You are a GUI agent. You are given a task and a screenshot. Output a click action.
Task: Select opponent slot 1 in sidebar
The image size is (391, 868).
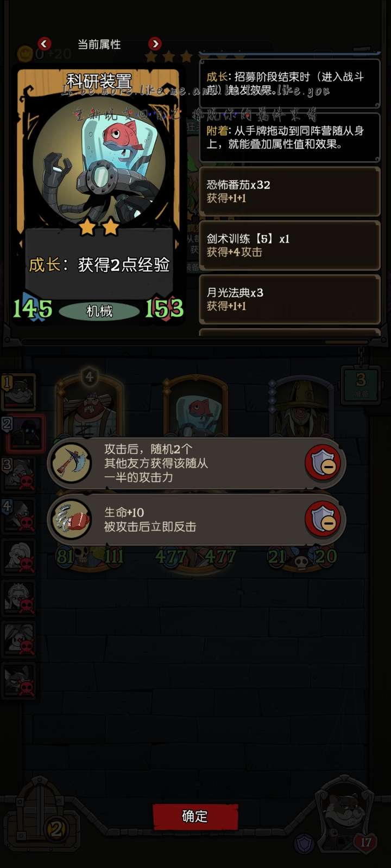(19, 392)
